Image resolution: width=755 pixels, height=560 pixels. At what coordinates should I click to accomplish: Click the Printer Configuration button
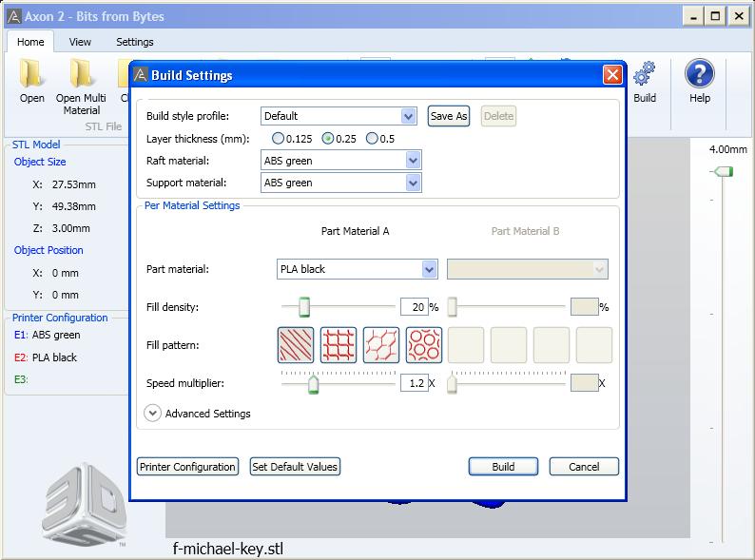[x=187, y=467]
